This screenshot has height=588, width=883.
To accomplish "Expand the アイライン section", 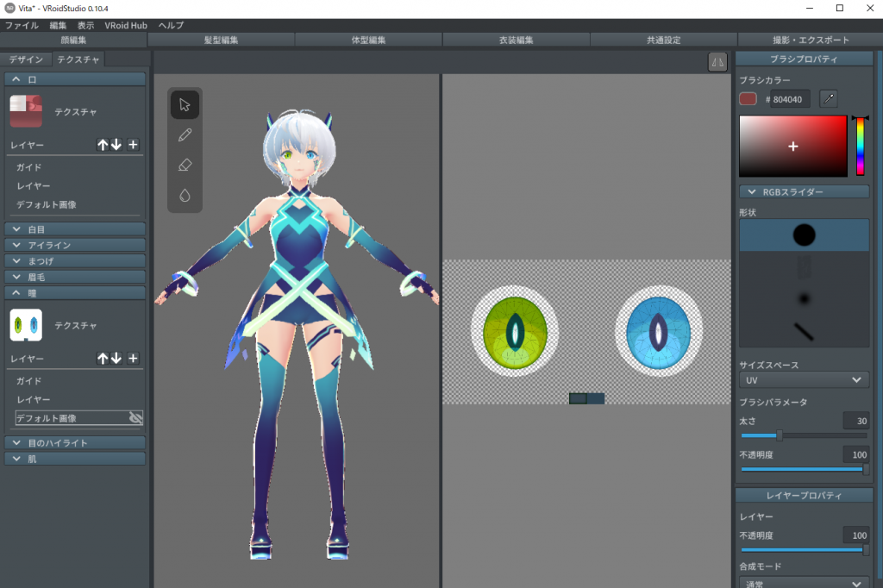I will (x=75, y=245).
